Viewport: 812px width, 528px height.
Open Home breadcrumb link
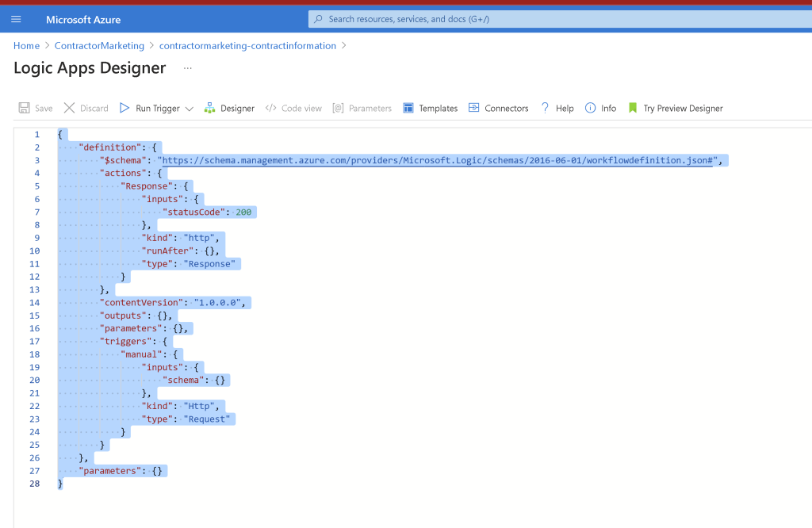26,45
